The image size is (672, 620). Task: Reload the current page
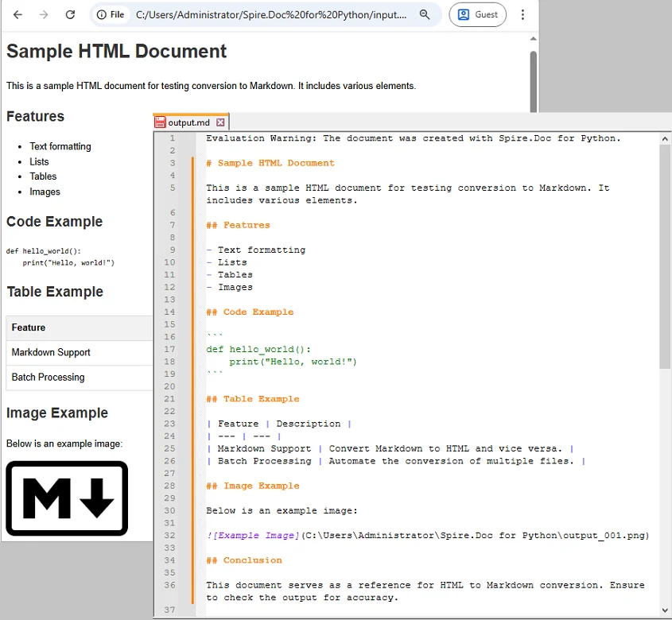coord(70,15)
